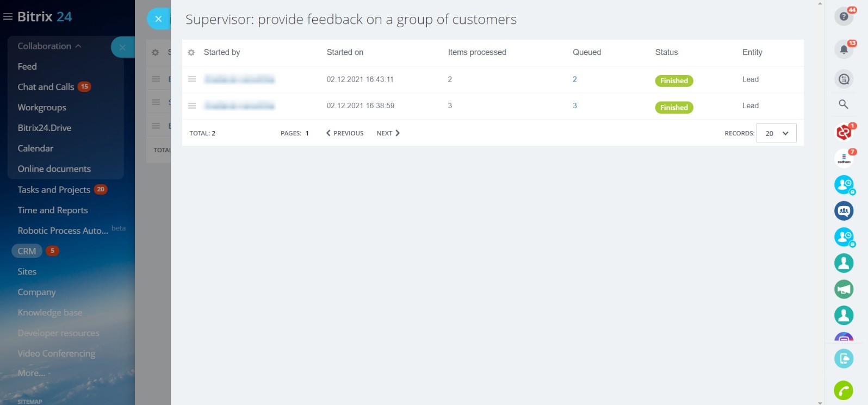Click queued count 3 link
Screen dimensions: 868x405
(x=574, y=106)
